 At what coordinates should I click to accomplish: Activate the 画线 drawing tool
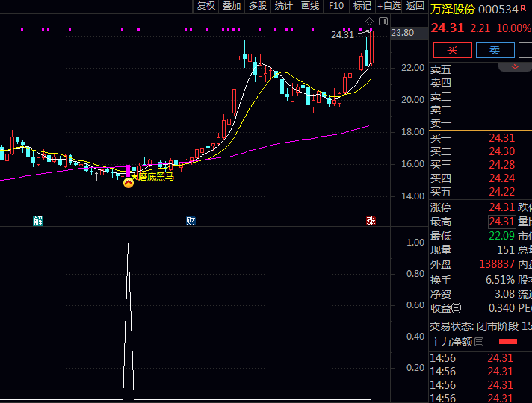coord(310,6)
